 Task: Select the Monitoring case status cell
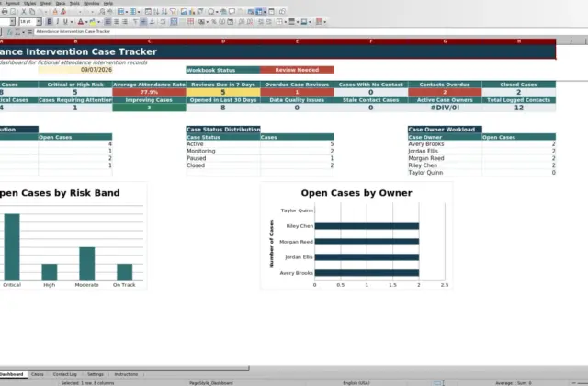coord(223,151)
